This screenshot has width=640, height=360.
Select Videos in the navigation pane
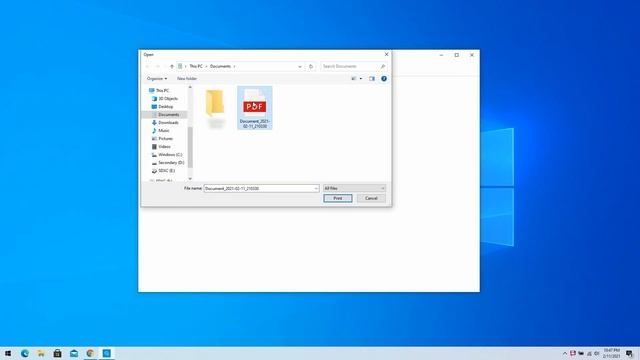point(164,147)
